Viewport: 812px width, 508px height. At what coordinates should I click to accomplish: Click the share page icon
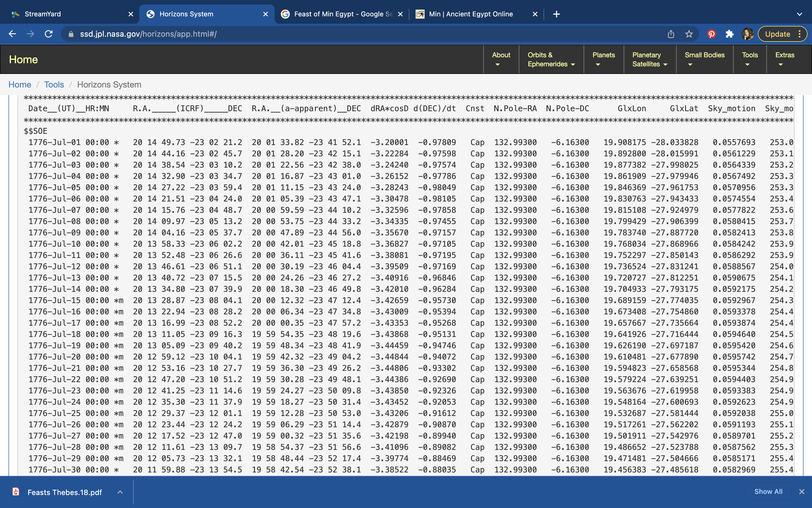pyautogui.click(x=671, y=34)
